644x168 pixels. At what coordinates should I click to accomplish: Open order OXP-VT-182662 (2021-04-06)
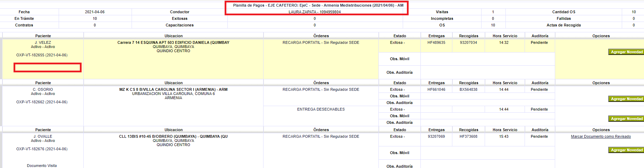point(42,102)
